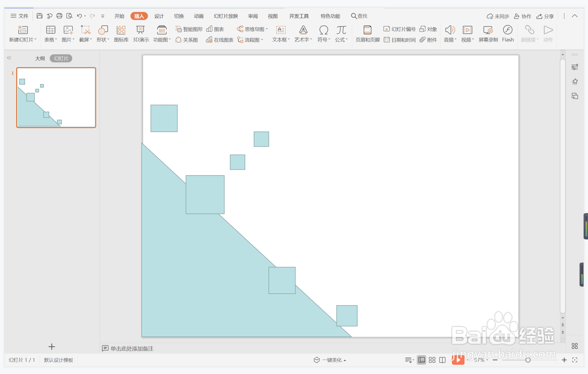The width and height of the screenshot is (588, 374).
Task: Toggle reading view mode
Action: point(442,360)
